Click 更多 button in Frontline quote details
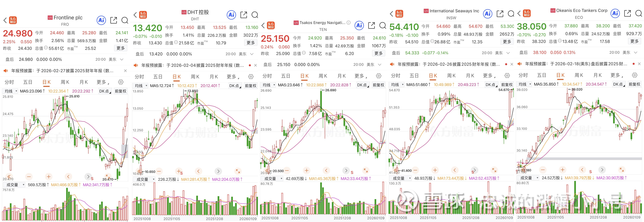Viewport: 644px width, 222px height. click(x=120, y=48)
